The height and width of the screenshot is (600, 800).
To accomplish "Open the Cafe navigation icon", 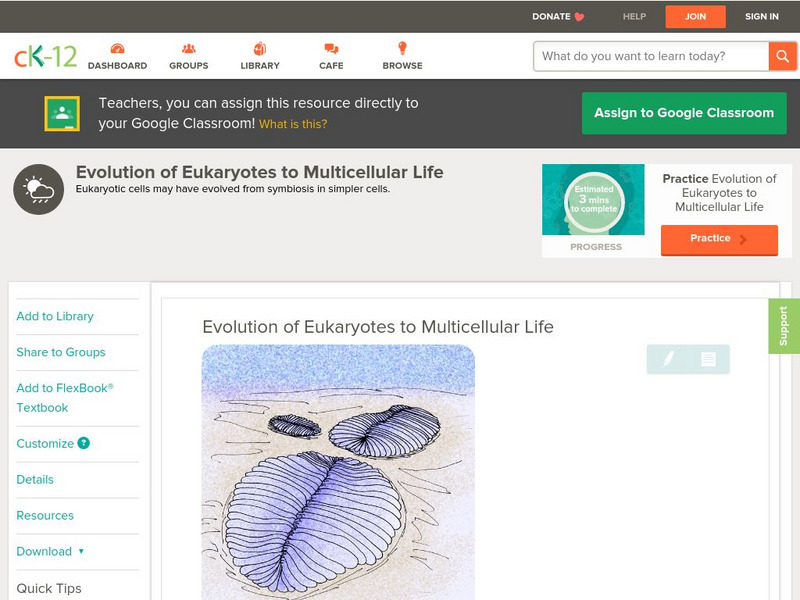I will point(331,50).
